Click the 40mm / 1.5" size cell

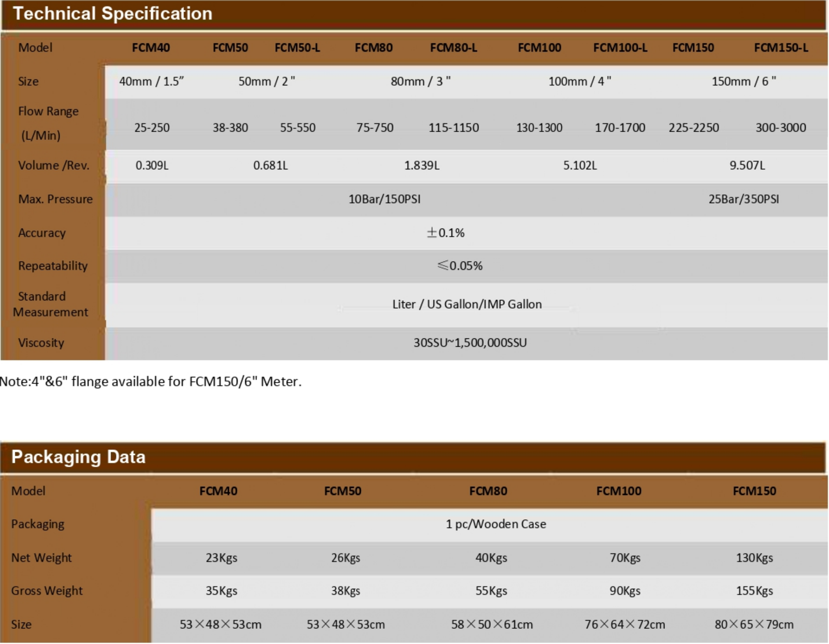(x=152, y=81)
